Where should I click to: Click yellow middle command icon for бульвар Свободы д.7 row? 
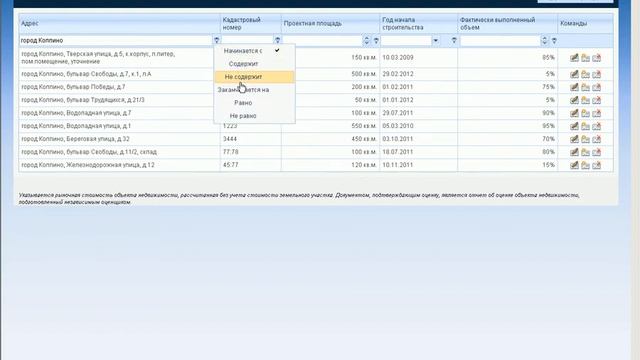[585, 74]
